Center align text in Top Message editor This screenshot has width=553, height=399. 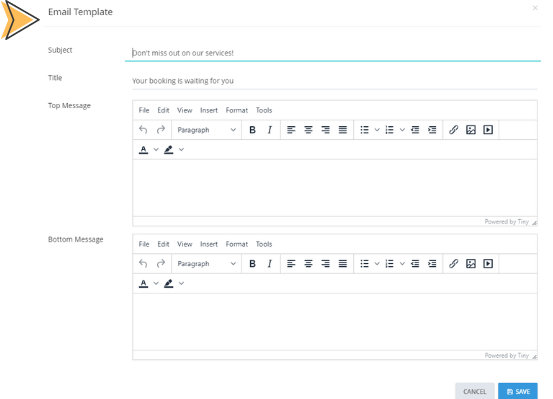tap(308, 130)
